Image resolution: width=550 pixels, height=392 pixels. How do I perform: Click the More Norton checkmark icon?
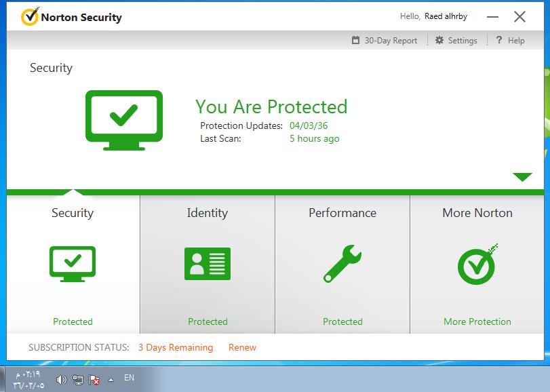pos(477,264)
